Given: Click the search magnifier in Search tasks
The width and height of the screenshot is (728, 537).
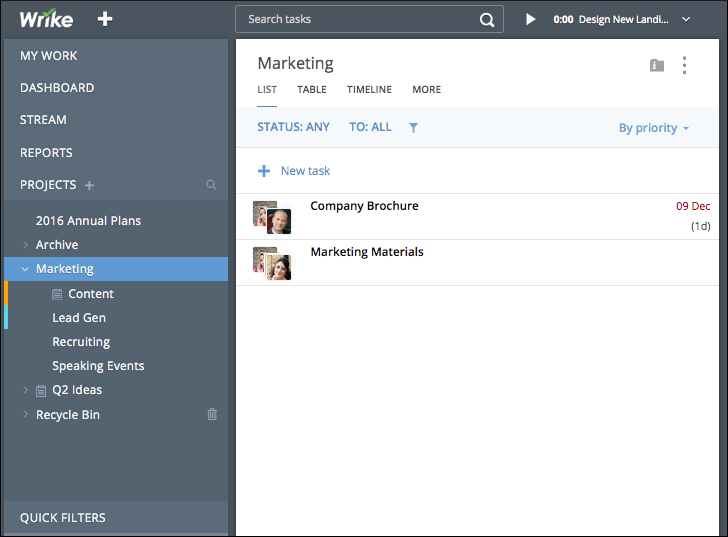Looking at the screenshot, I should pyautogui.click(x=487, y=19).
